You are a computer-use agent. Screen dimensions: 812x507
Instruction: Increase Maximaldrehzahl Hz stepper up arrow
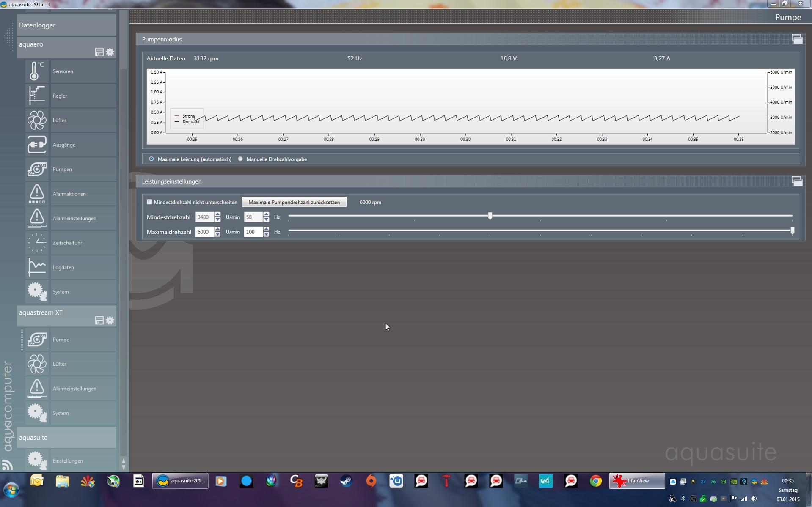tap(266, 229)
